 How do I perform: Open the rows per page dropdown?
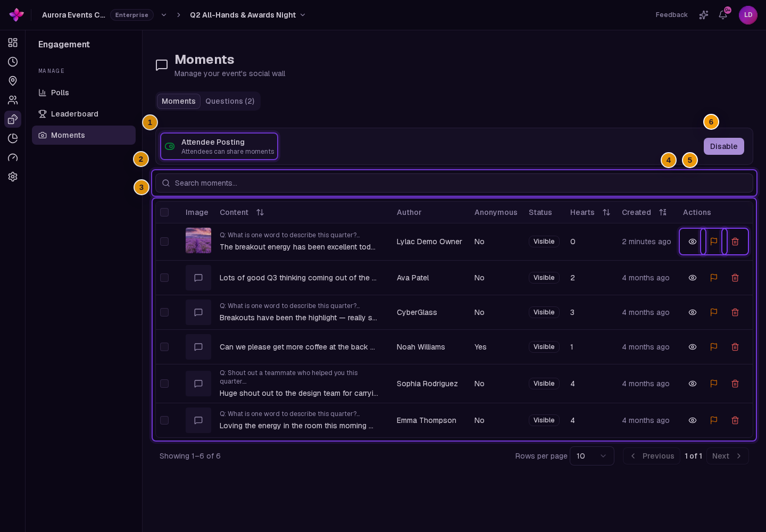pos(592,456)
